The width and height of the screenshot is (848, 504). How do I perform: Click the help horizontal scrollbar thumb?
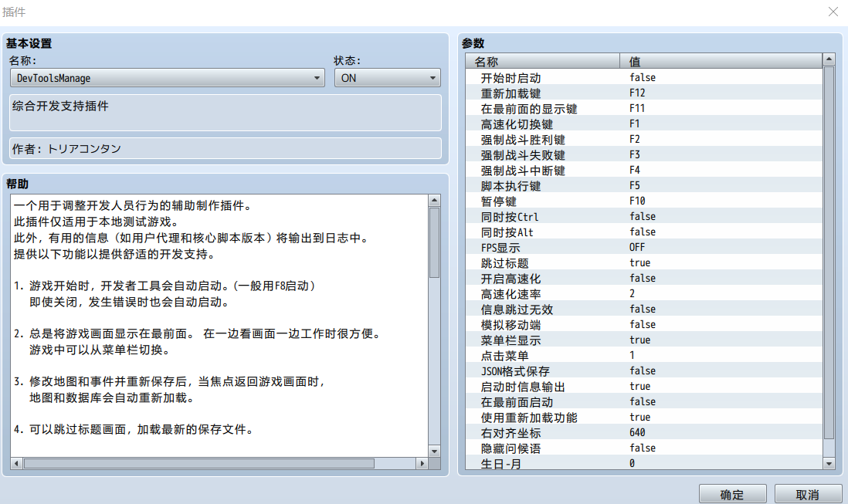coord(199,464)
